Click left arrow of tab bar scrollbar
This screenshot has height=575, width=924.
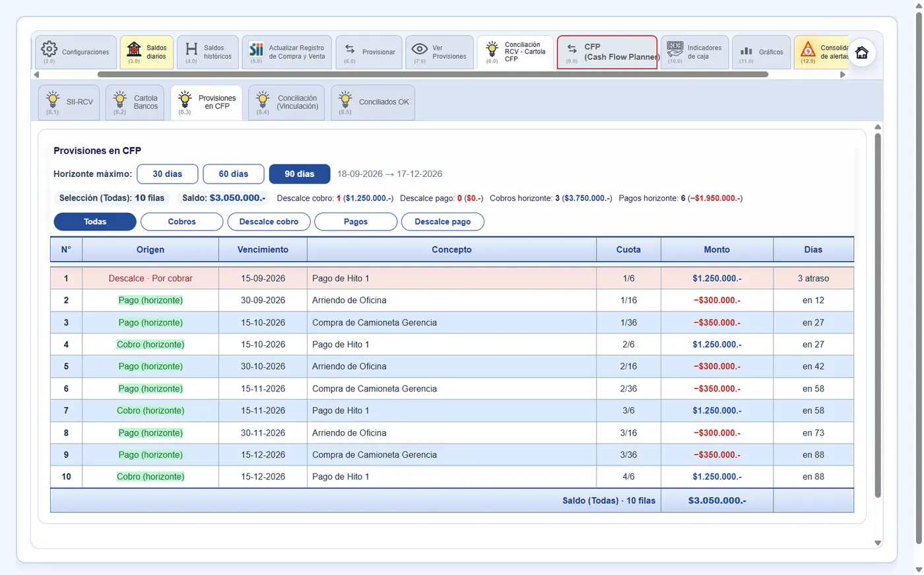pyautogui.click(x=37, y=75)
